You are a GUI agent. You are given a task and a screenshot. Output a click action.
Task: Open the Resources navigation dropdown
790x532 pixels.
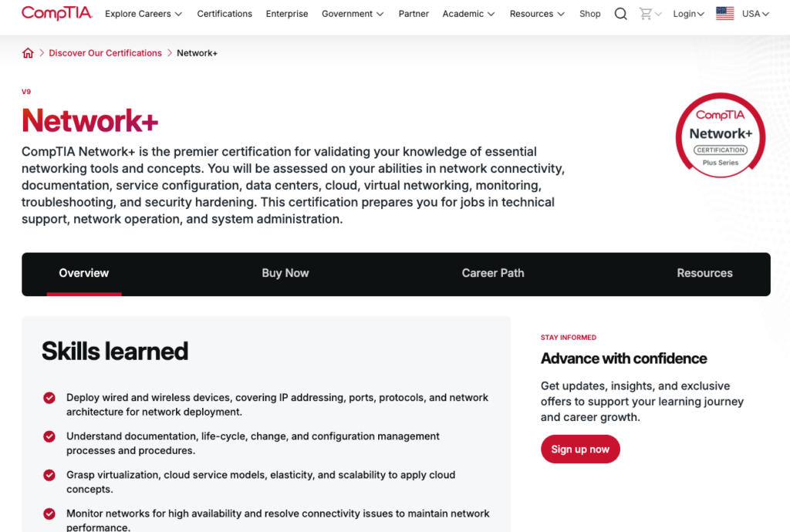pos(537,13)
